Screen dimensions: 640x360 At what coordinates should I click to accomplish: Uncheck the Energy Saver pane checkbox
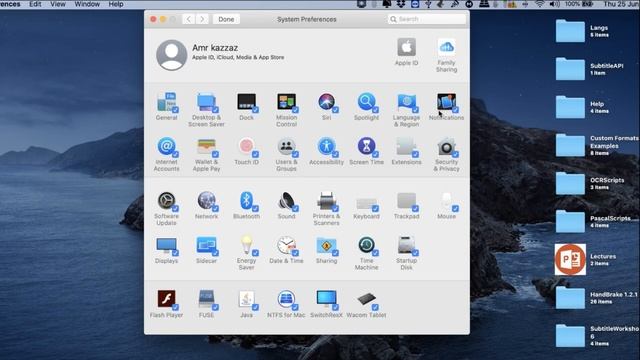point(255,253)
